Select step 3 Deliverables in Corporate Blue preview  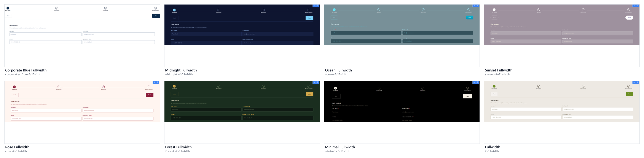[x=105, y=9]
